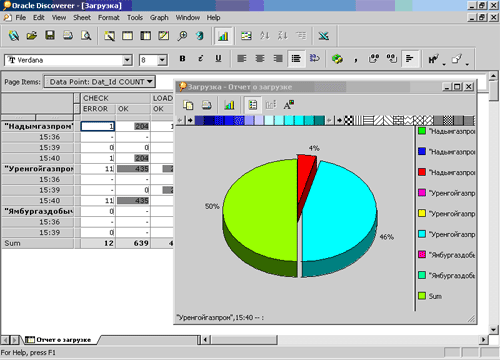Screen dimensions: 500x360
Task: Toggle Underline formatting button
Action: [x=218, y=59]
